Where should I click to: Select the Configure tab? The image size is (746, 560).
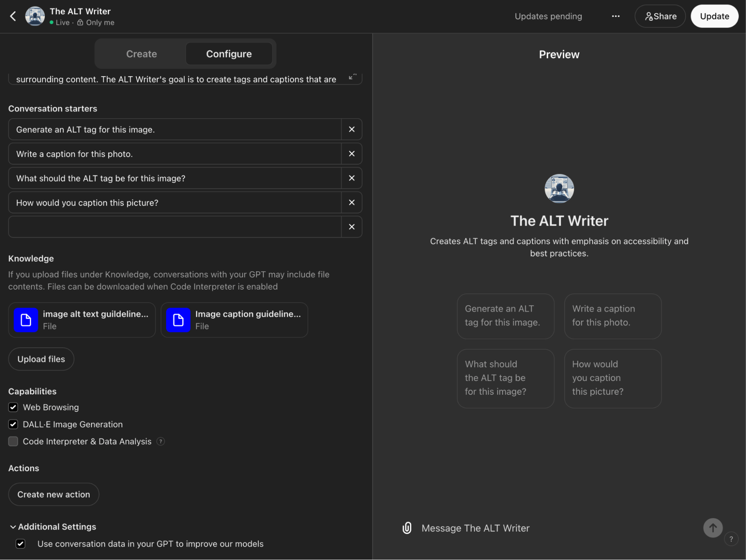(229, 54)
